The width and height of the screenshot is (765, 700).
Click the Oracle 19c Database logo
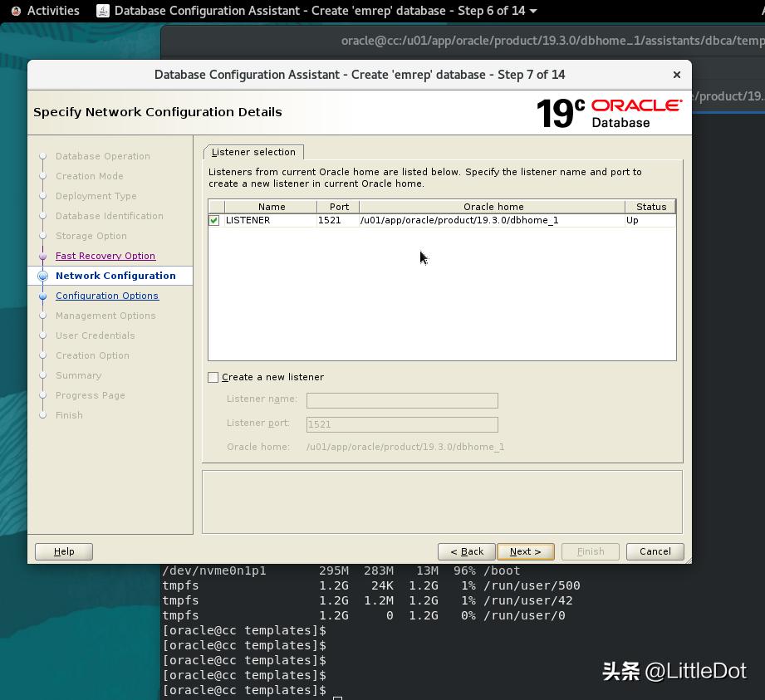point(609,113)
